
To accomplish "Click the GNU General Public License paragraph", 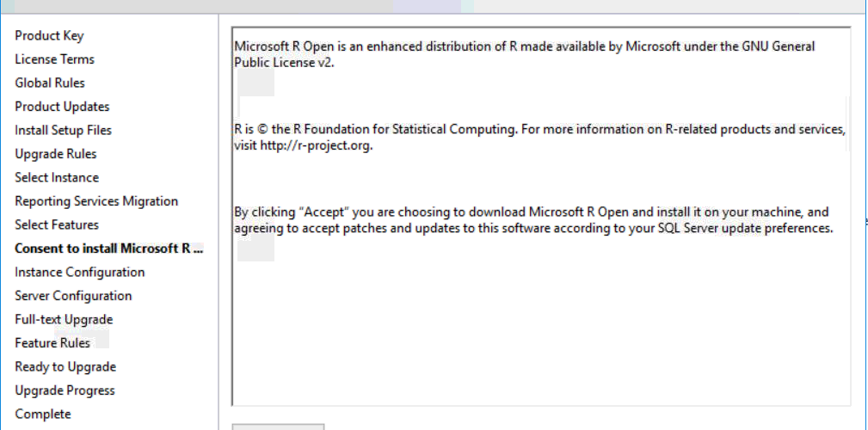I will point(524,54).
